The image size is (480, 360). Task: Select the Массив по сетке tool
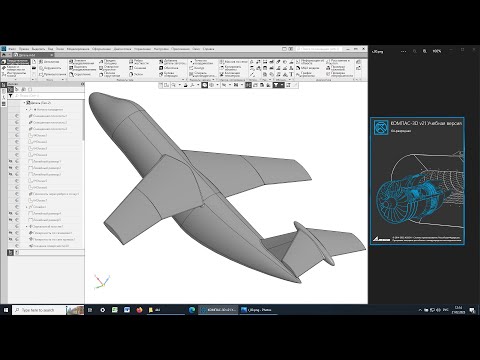[234, 62]
